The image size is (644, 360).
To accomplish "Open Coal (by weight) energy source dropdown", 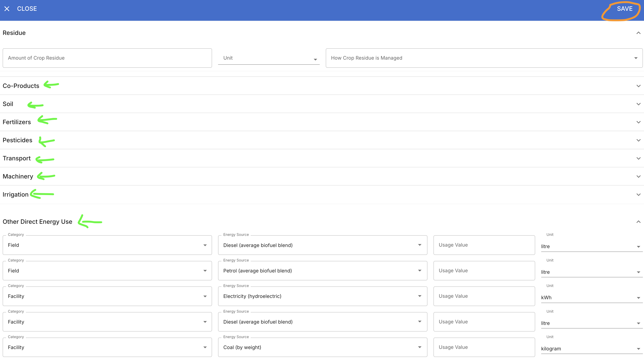I will 322,347.
